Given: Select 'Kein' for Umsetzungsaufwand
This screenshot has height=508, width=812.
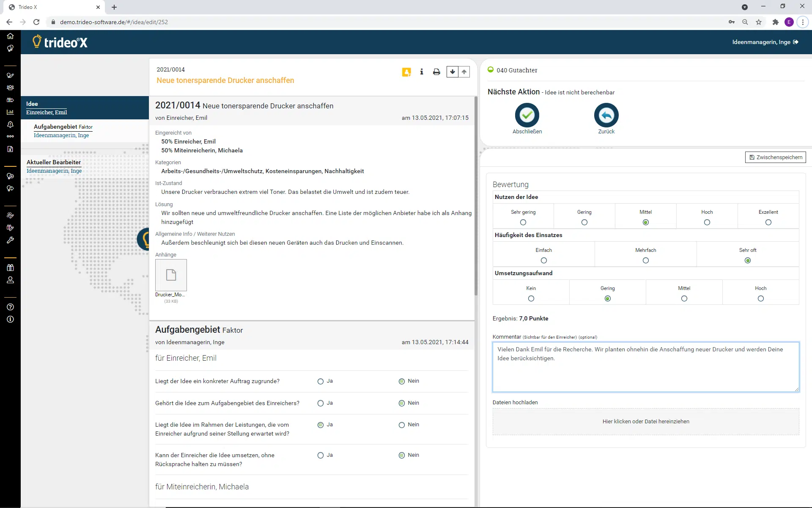Looking at the screenshot, I should pyautogui.click(x=531, y=298).
